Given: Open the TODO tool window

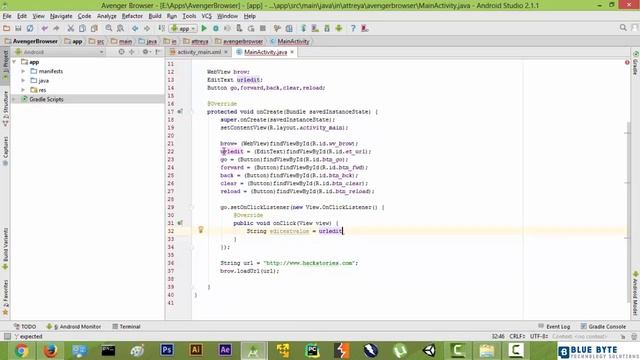Looking at the screenshot, I should click(x=25, y=327).
